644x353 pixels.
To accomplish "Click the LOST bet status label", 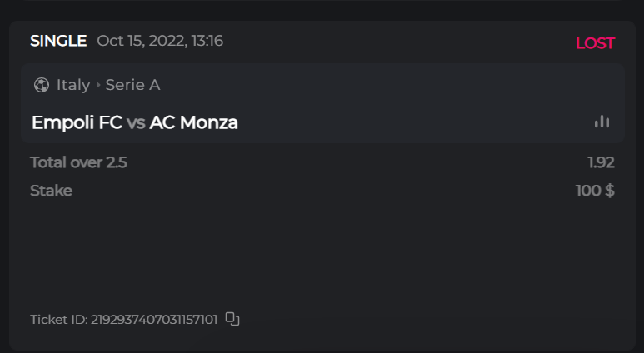I will pos(594,43).
